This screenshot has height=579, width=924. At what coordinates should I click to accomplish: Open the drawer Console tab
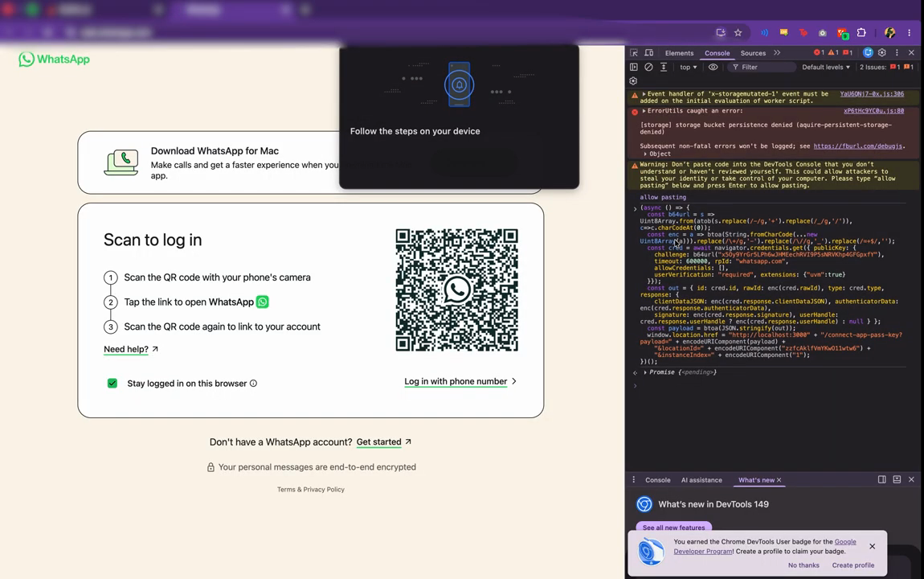coord(657,480)
